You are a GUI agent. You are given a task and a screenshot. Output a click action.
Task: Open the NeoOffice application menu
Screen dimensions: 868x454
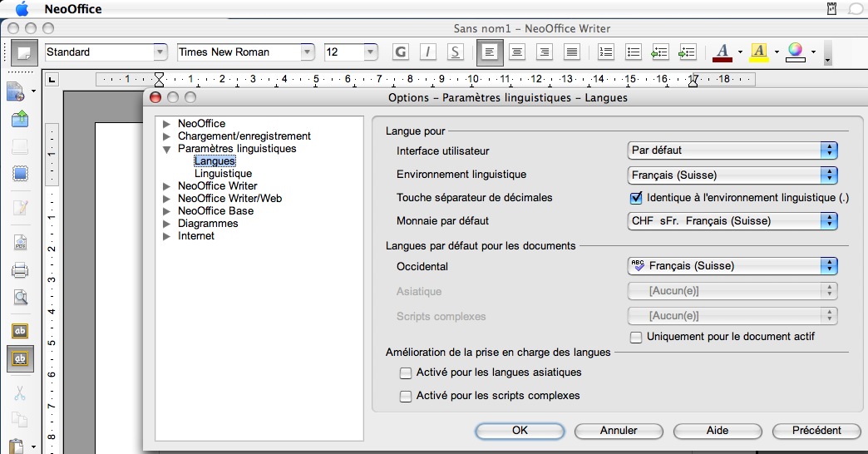pos(72,9)
